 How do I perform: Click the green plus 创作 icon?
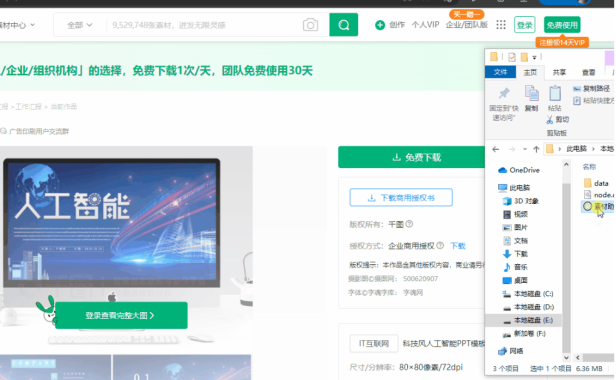click(380, 25)
